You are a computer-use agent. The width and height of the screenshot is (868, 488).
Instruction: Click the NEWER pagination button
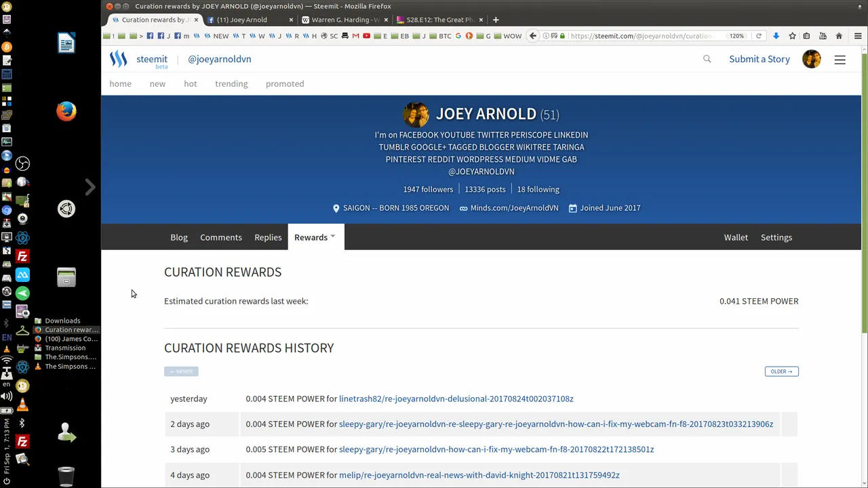(181, 371)
